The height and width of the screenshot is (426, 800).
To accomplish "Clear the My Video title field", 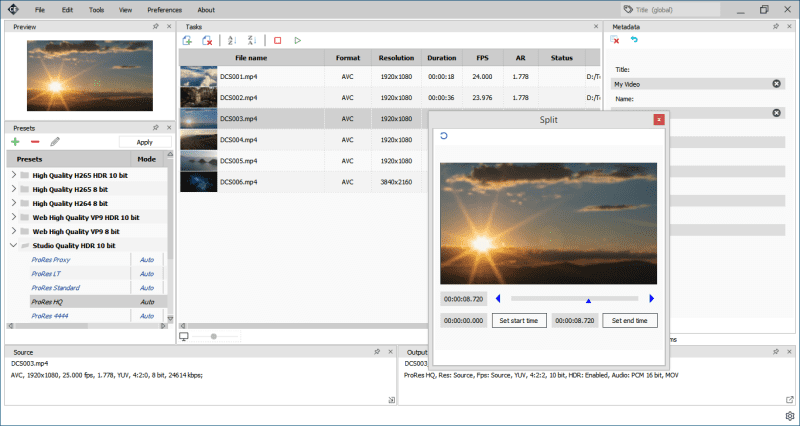I will tap(777, 83).
